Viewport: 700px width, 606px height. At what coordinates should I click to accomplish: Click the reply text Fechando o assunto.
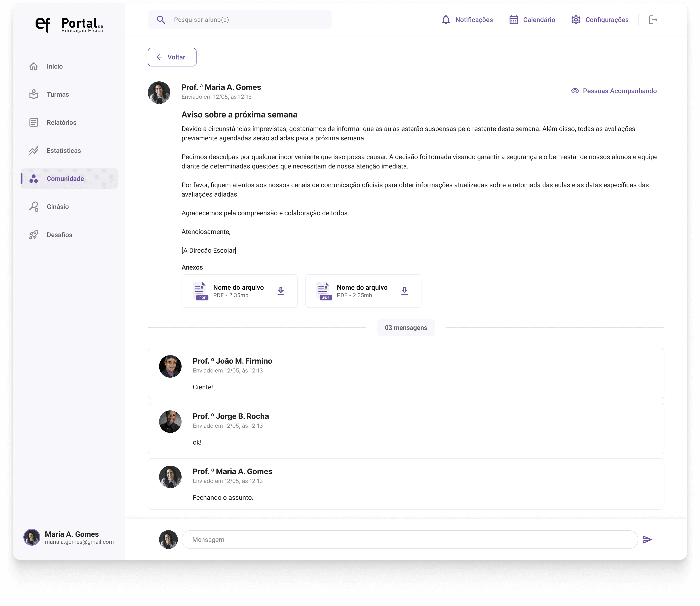click(x=223, y=497)
